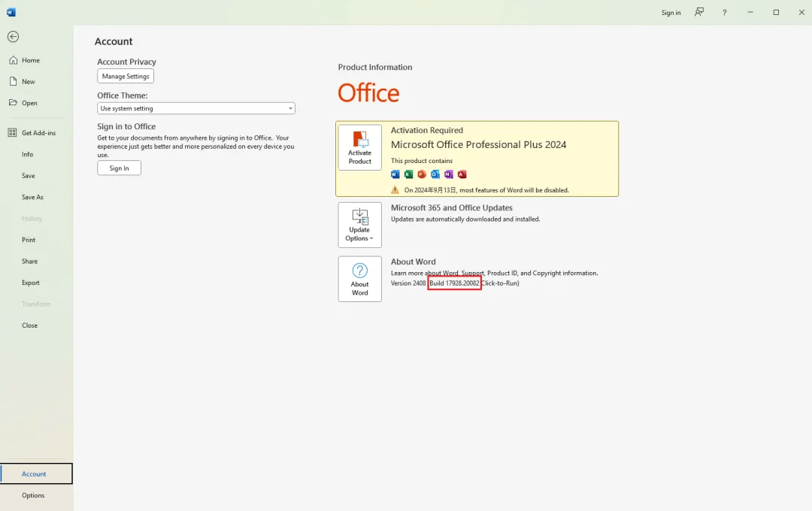812x511 pixels.
Task: Choose Export from the sidebar
Action: tap(31, 283)
